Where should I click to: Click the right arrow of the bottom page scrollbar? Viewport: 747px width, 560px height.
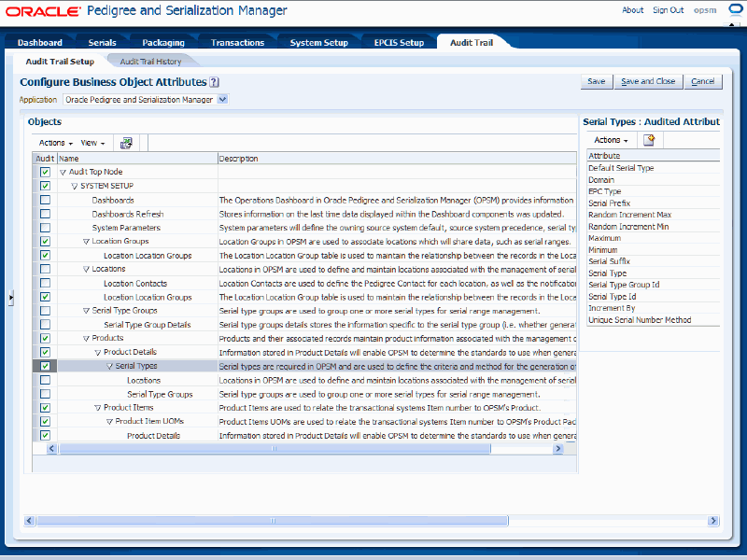tap(713, 521)
